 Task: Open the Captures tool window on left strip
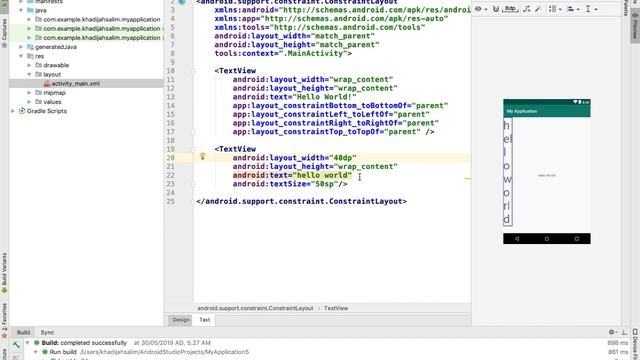[x=4, y=33]
